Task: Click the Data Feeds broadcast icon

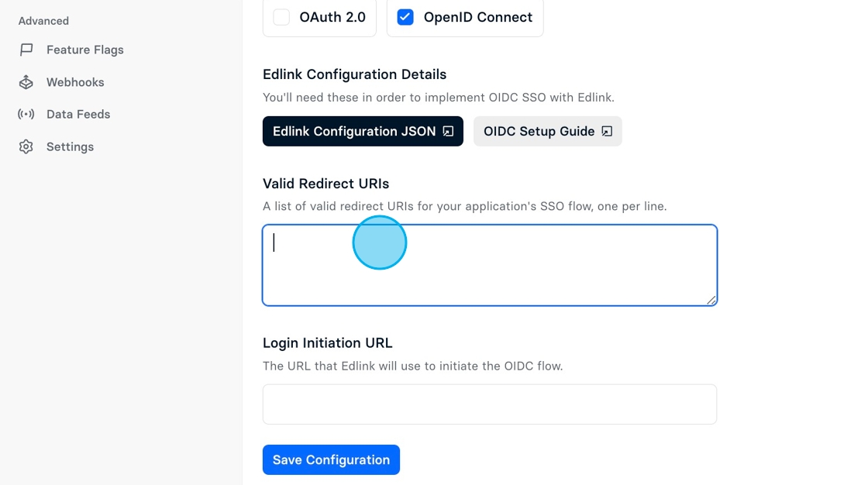Action: 26,114
